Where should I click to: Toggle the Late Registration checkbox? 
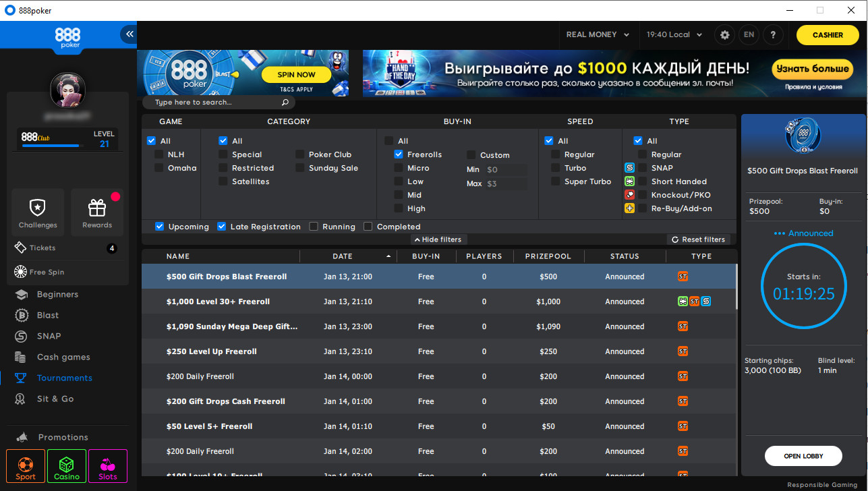point(222,227)
